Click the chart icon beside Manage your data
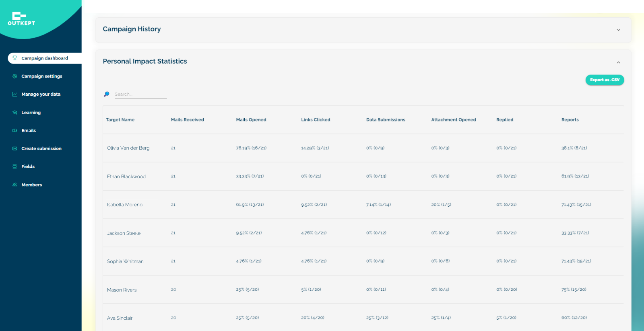Viewport: 644px width, 331px height. pyautogui.click(x=15, y=94)
